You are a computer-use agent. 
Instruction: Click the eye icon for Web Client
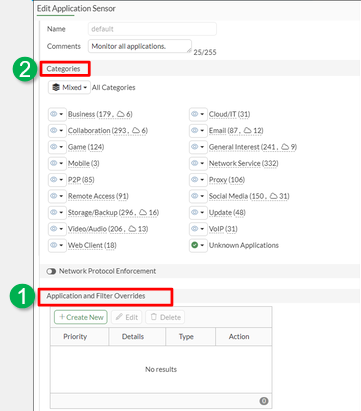(x=54, y=245)
